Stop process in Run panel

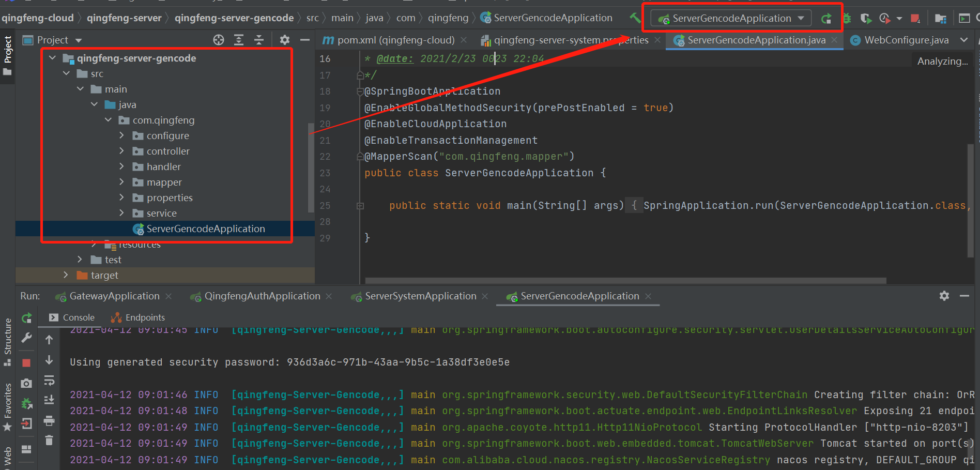[26, 362]
